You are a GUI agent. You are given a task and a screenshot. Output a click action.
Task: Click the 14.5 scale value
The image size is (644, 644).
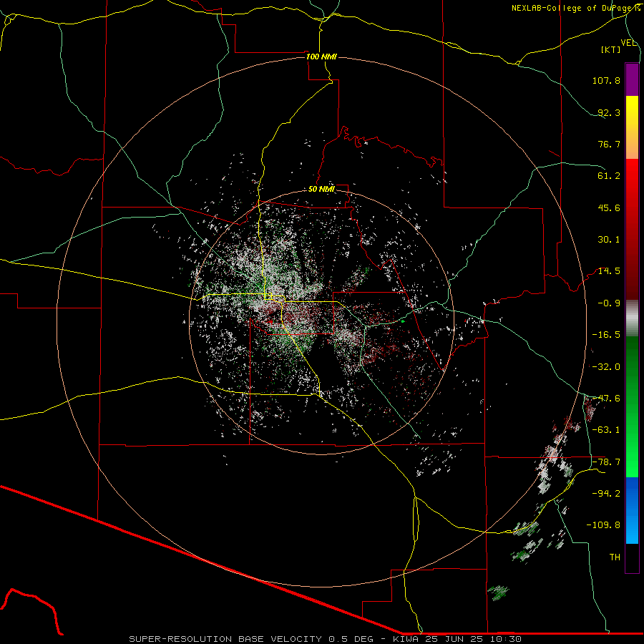609,271
